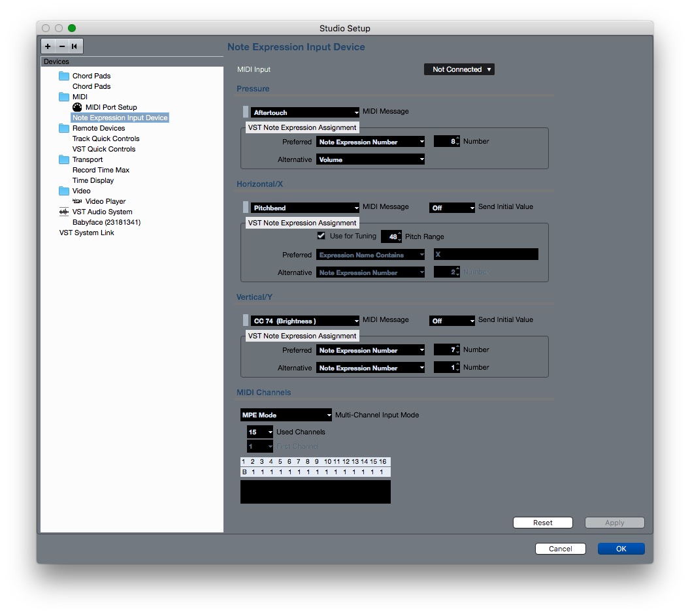
Task: Open the Used Channels 15 dropdown
Action: [259, 432]
